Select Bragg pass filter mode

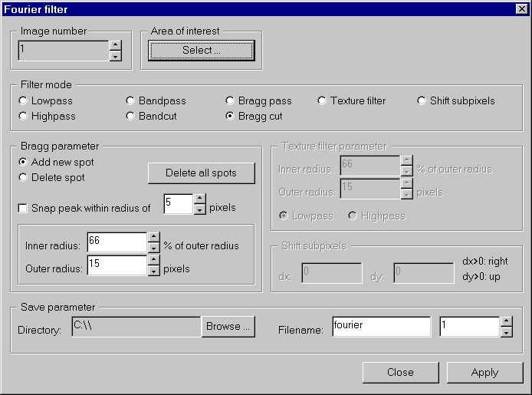click(231, 101)
